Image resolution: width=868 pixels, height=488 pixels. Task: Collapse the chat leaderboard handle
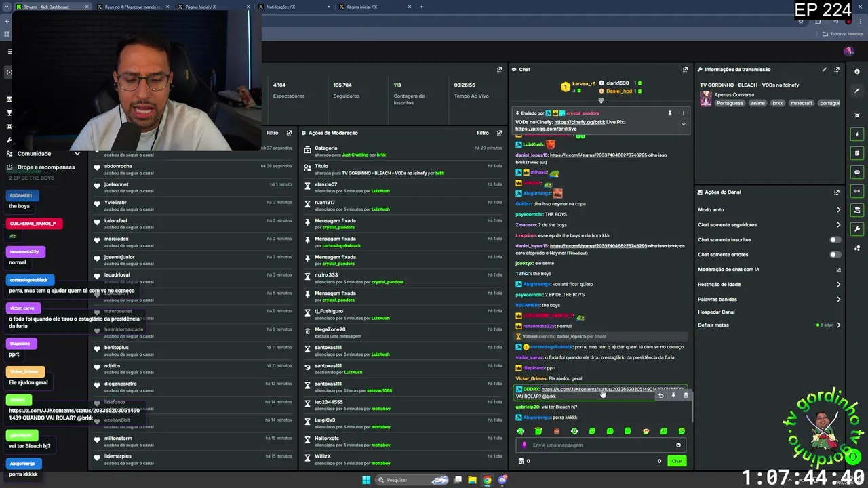click(x=600, y=101)
